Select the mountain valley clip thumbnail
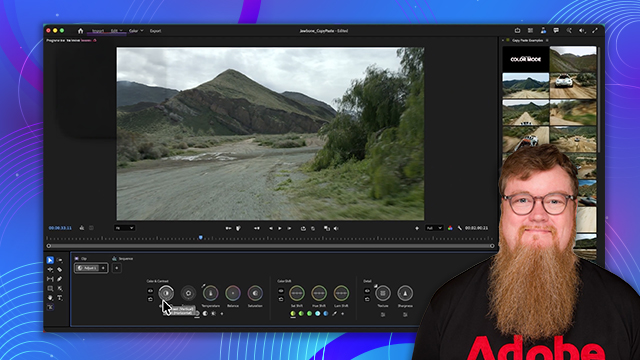This screenshot has width=640, height=360. (x=526, y=86)
